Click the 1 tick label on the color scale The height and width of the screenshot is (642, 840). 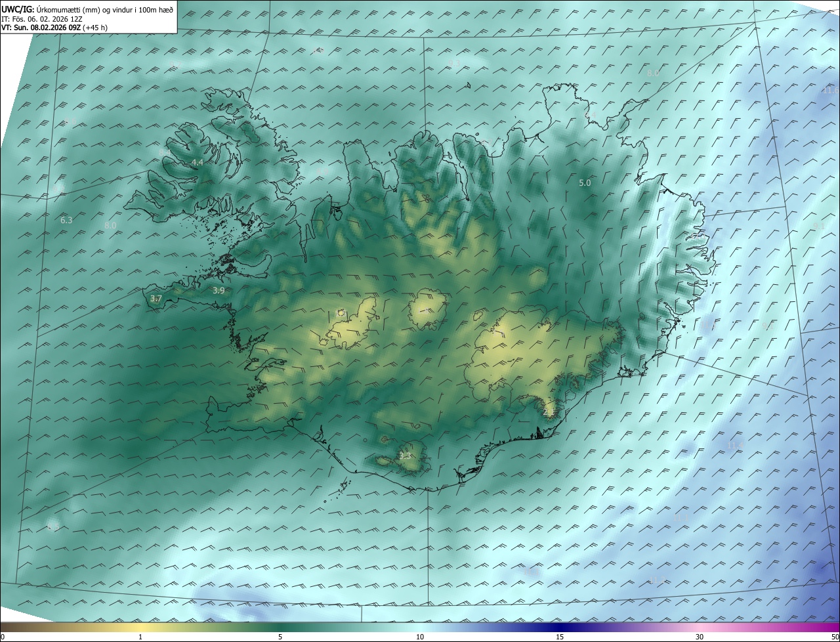(x=140, y=637)
